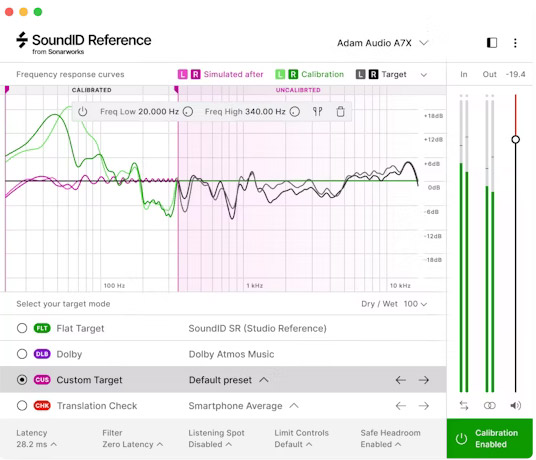Viewport: 536px width, 460px height.
Task: Click the low frequency limit marker
Action: (6, 90)
